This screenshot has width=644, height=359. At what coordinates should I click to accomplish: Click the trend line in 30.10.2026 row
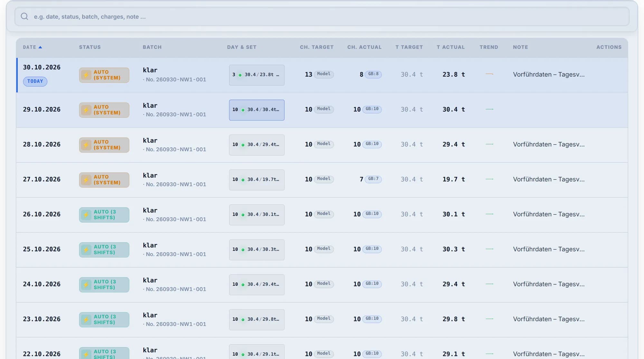click(x=489, y=74)
